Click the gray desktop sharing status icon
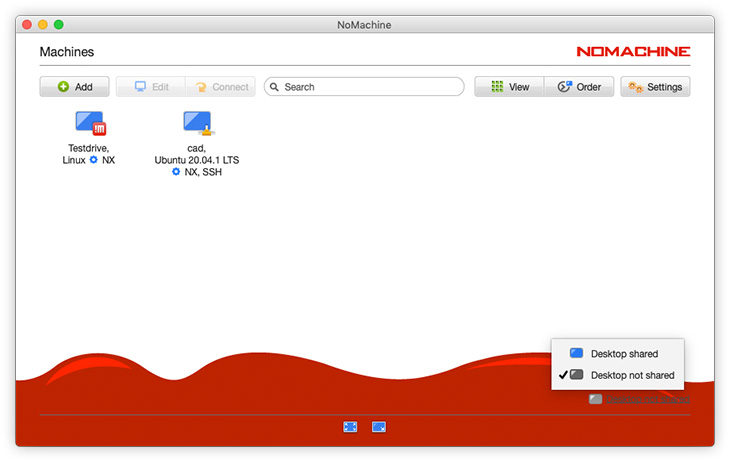This screenshot has height=461, width=730. click(x=596, y=399)
